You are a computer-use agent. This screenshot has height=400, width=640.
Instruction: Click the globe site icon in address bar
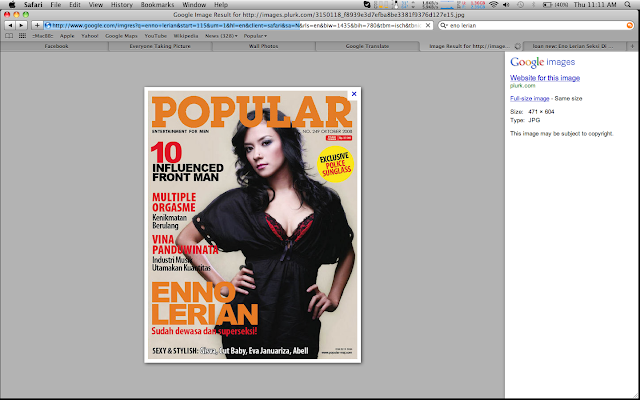48,25
